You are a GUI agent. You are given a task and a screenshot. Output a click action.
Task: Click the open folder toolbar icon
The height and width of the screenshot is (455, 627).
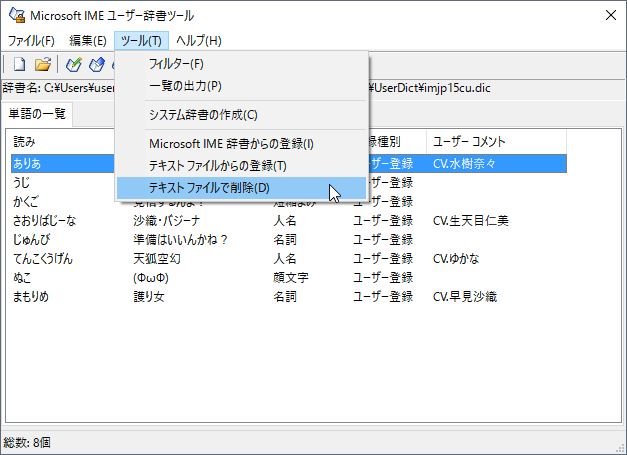[42, 64]
